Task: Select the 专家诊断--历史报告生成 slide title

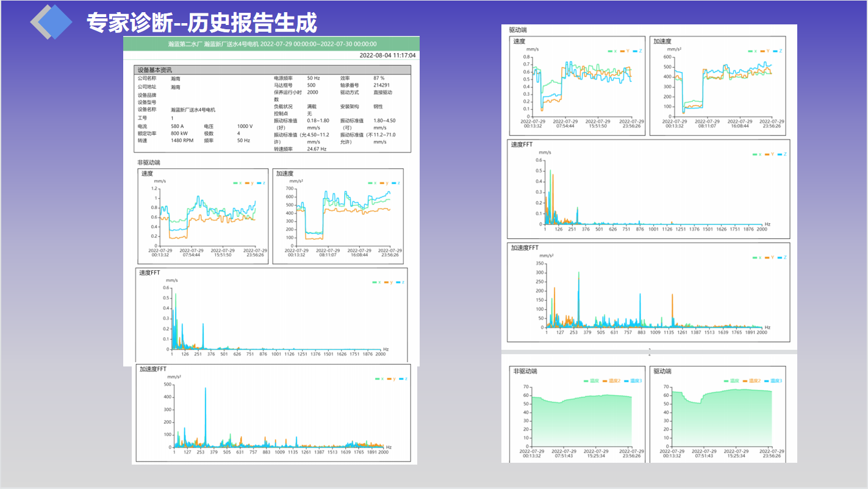Action: tap(201, 23)
